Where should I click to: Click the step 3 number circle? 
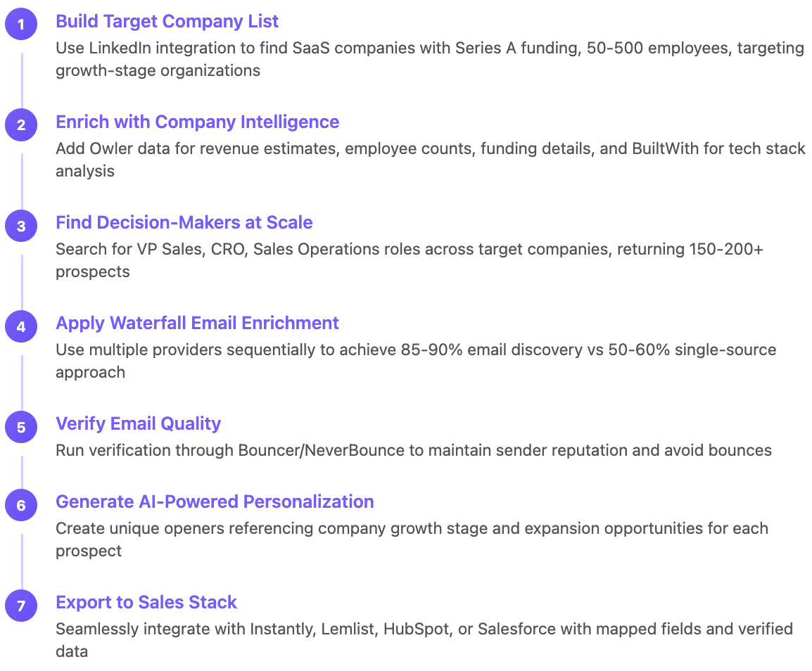pyautogui.click(x=21, y=226)
